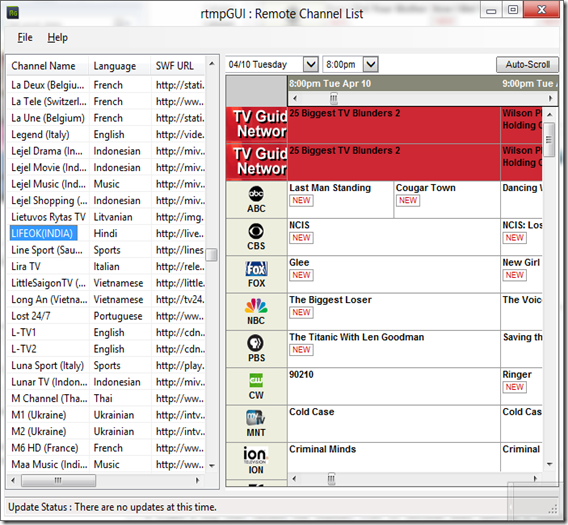Click TV guide vertical scroll down arrow

coord(550,464)
